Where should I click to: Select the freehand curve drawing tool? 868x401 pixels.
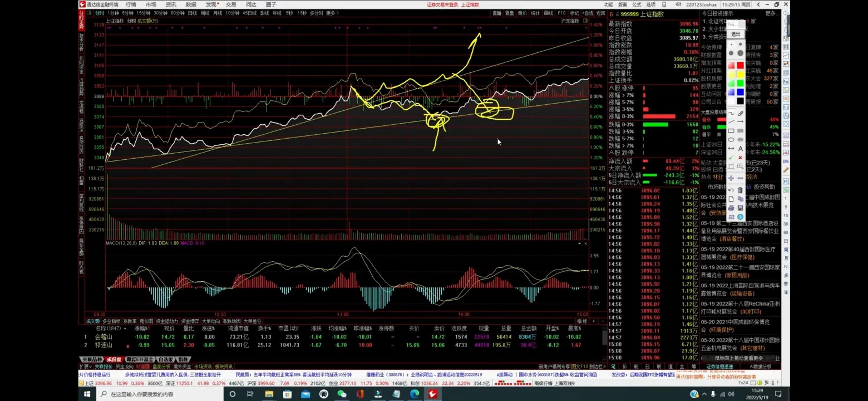(731, 113)
